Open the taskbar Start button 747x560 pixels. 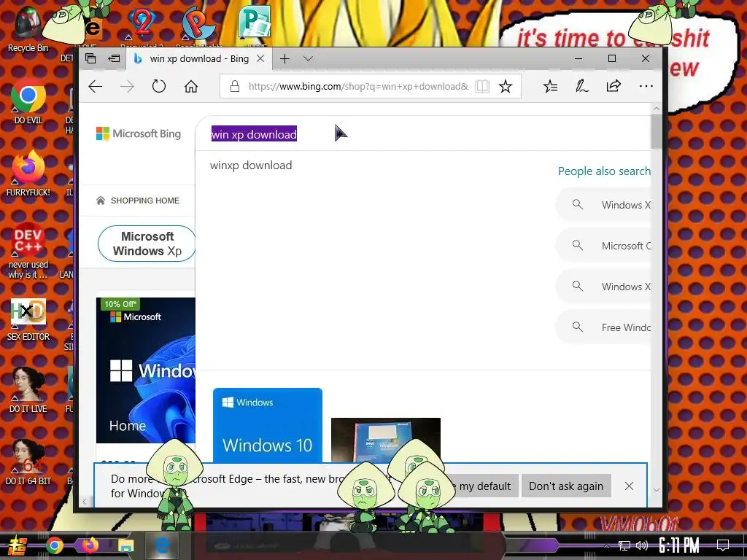pos(18,545)
